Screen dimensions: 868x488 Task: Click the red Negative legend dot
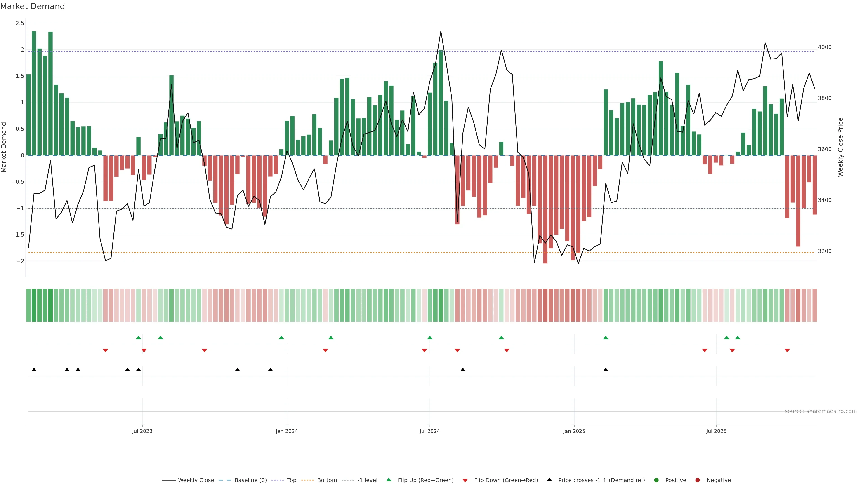[698, 480]
